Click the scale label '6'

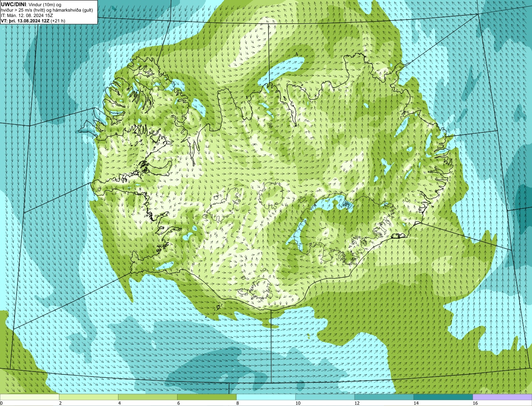(x=178, y=403)
